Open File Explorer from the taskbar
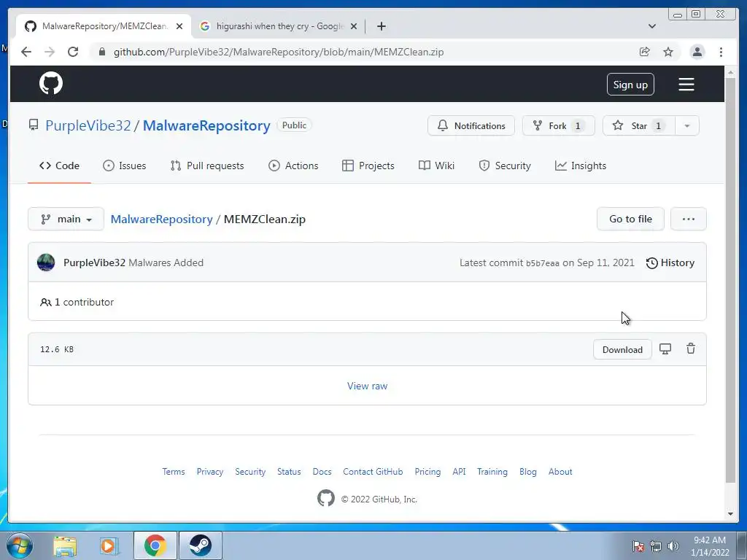 click(x=65, y=545)
